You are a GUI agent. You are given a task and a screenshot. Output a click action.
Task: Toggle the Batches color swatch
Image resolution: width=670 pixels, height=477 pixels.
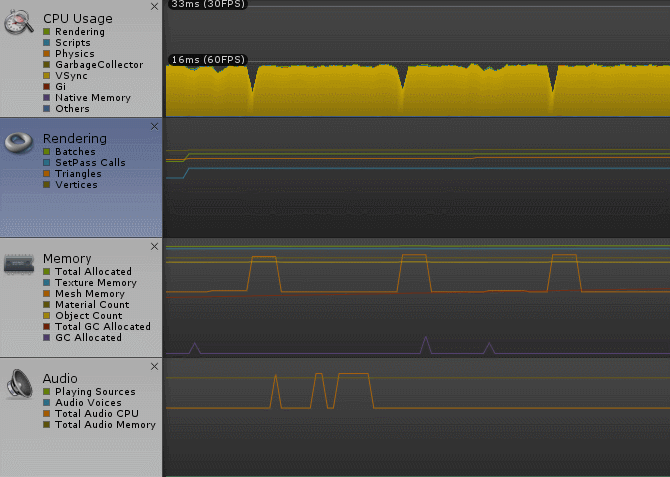47,152
